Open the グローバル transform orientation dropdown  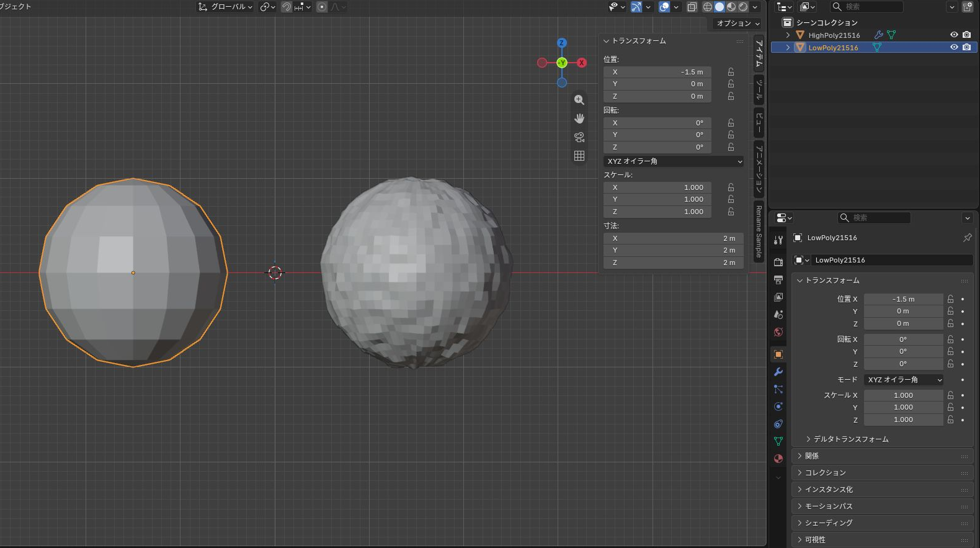point(225,7)
